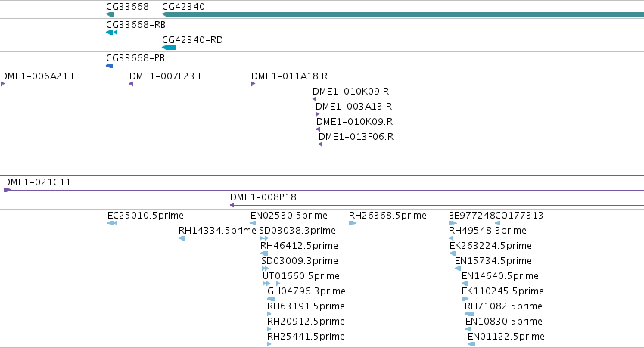Open the RH26368.5prime feature label

coord(387,216)
